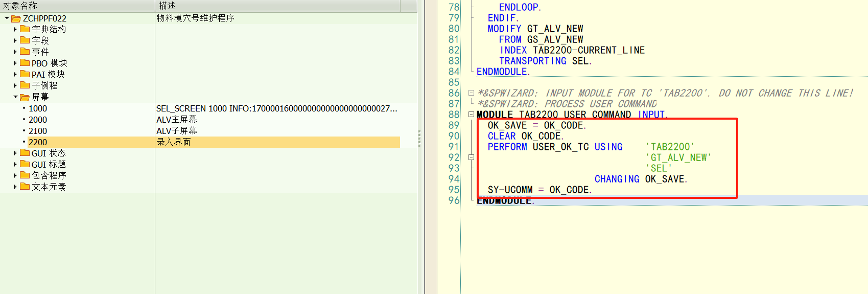Screen dimensions: 868x294
Task: Click the 子例程 folder icon
Action: point(25,85)
